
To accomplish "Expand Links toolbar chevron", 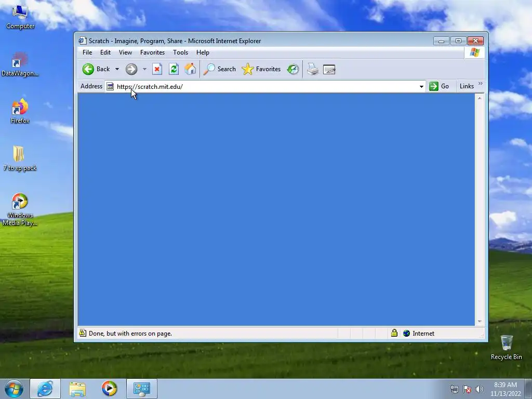I will click(x=481, y=84).
